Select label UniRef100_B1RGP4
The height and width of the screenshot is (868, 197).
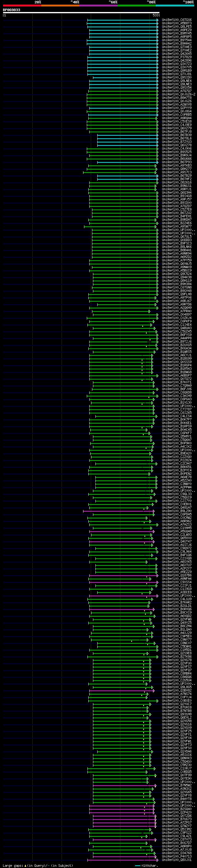pos(177,365)
